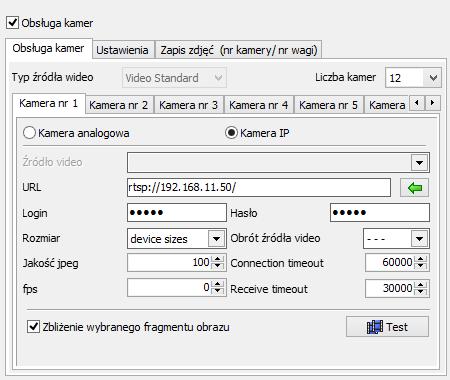Increase the Connection timeout value

[x=421, y=259]
